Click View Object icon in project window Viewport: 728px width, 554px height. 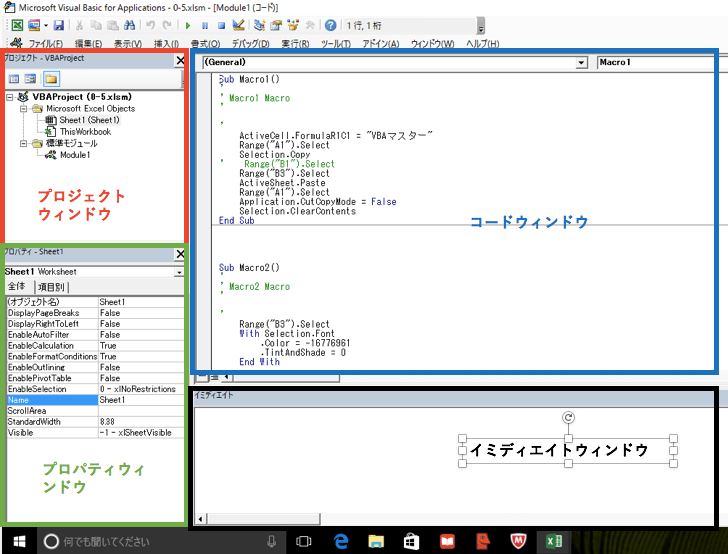31,79
